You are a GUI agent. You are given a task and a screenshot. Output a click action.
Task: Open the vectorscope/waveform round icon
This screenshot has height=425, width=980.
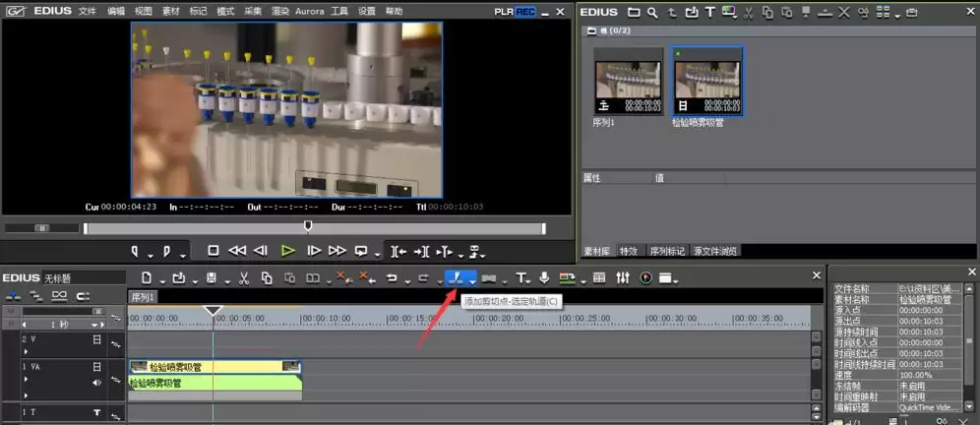pos(646,277)
